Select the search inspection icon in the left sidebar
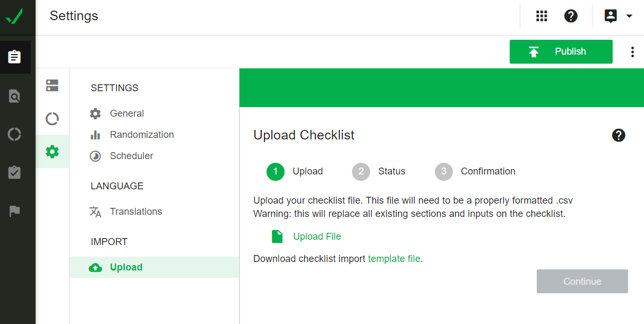Viewport: 644px width, 324px height. [15, 96]
